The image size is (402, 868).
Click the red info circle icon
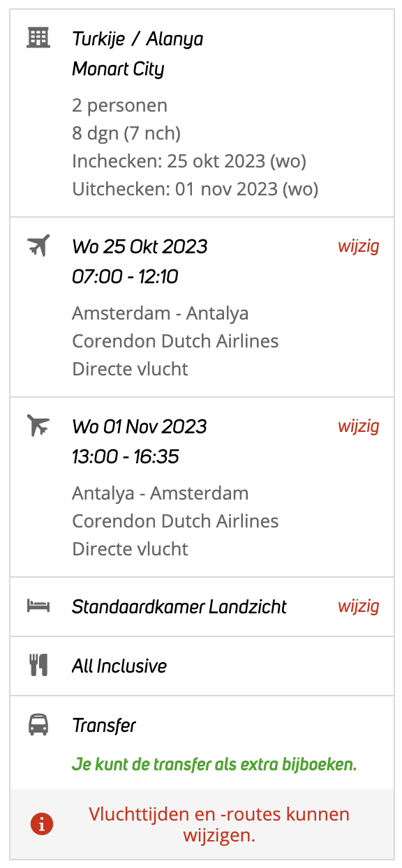[42, 824]
